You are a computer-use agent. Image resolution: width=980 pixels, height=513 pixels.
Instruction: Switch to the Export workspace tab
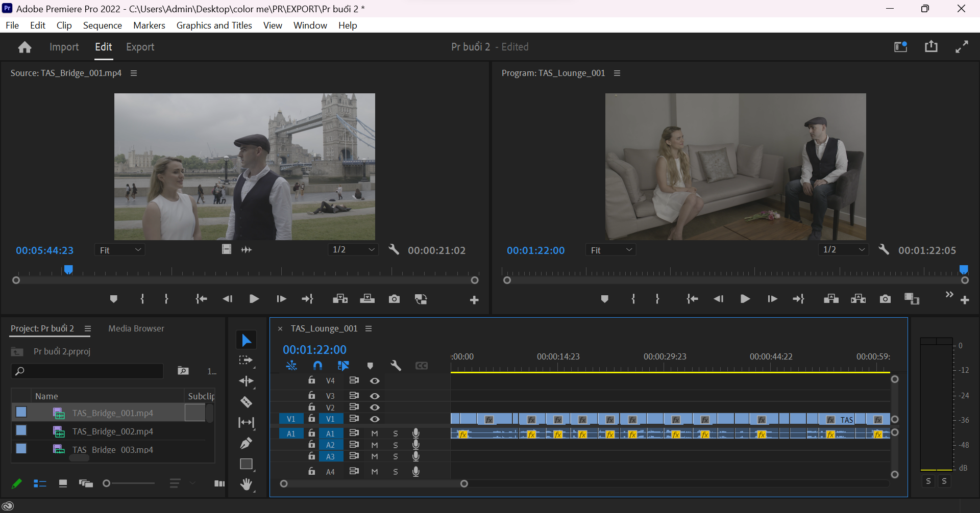(x=140, y=47)
